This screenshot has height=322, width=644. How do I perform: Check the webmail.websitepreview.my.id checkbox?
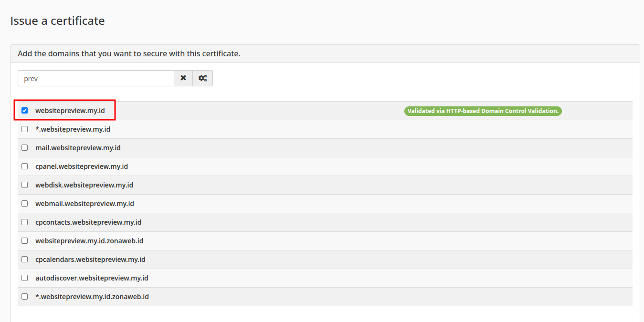point(25,203)
